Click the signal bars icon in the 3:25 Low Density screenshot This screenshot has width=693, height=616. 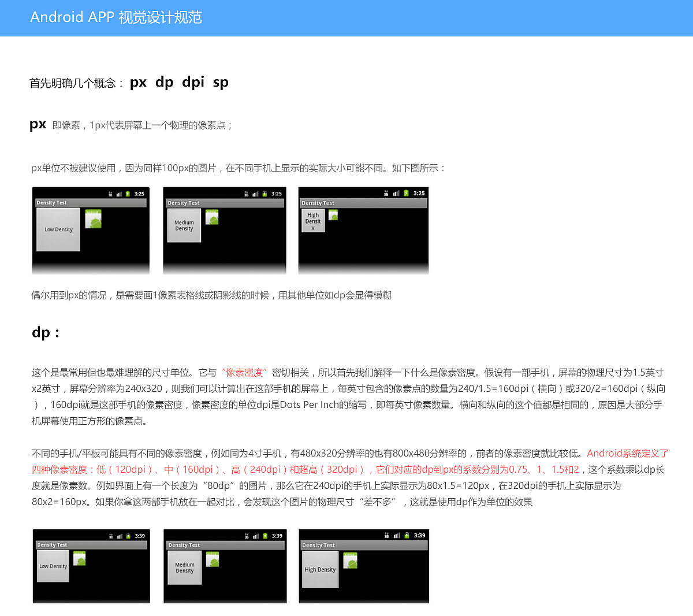[x=119, y=194]
